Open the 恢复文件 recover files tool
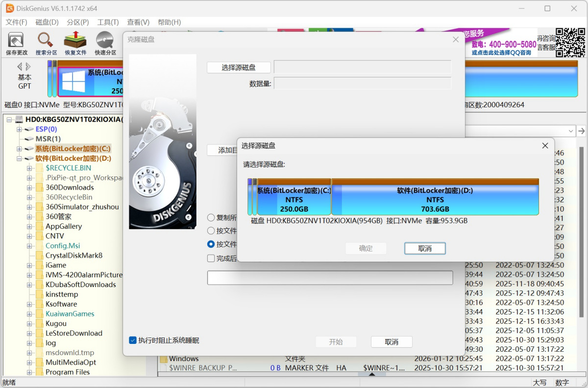The image size is (588, 388). pyautogui.click(x=75, y=43)
